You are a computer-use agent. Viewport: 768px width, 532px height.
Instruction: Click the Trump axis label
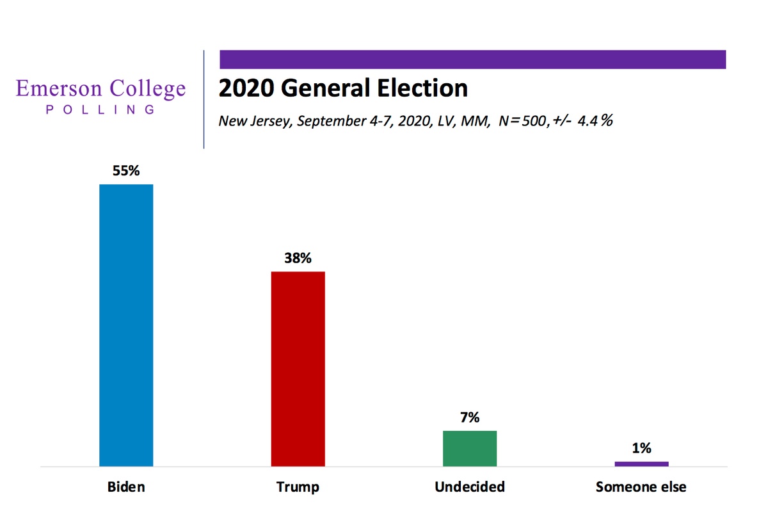pos(298,487)
